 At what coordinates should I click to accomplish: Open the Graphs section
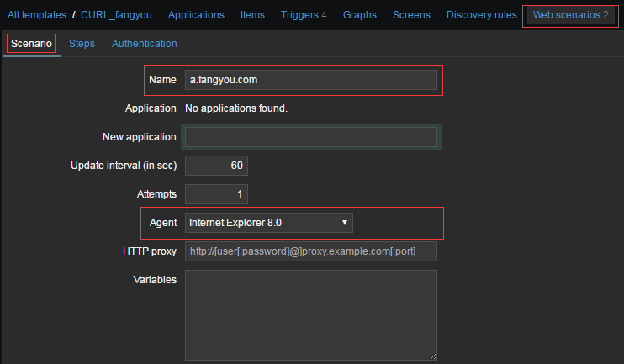point(360,15)
